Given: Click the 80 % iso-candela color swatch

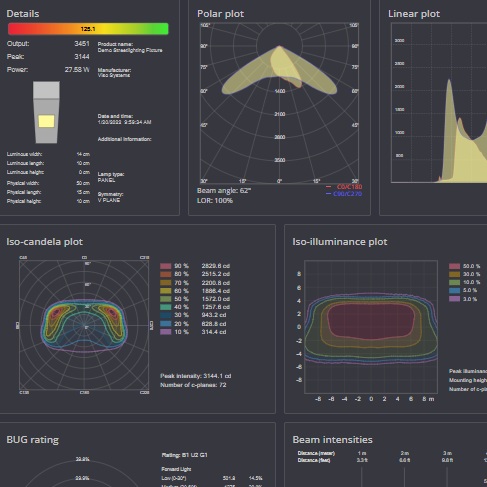Looking at the screenshot, I should pos(166,274).
